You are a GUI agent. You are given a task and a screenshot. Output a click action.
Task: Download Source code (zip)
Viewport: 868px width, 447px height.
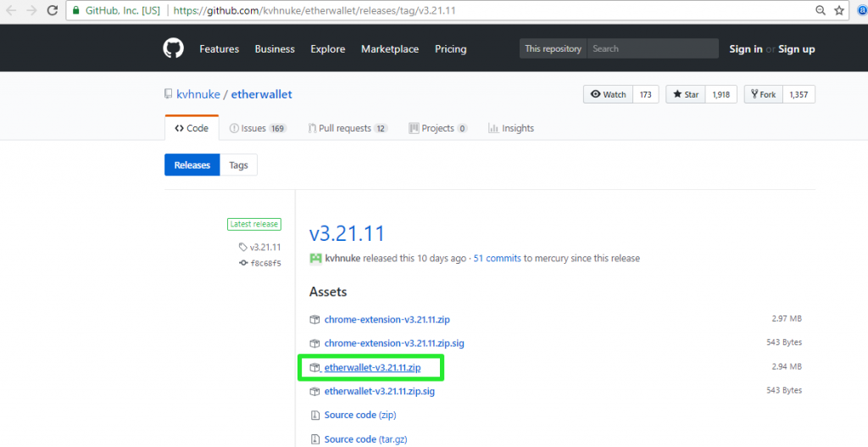click(x=360, y=416)
